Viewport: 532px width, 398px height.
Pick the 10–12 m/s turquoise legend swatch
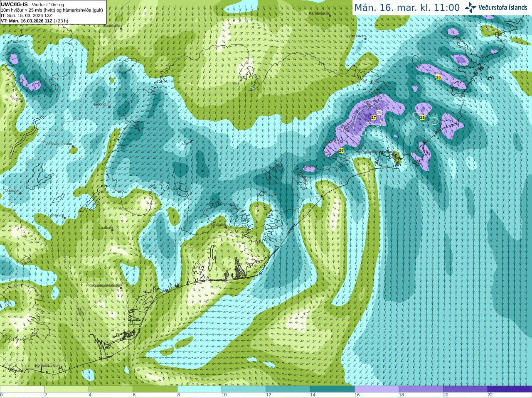[244, 389]
